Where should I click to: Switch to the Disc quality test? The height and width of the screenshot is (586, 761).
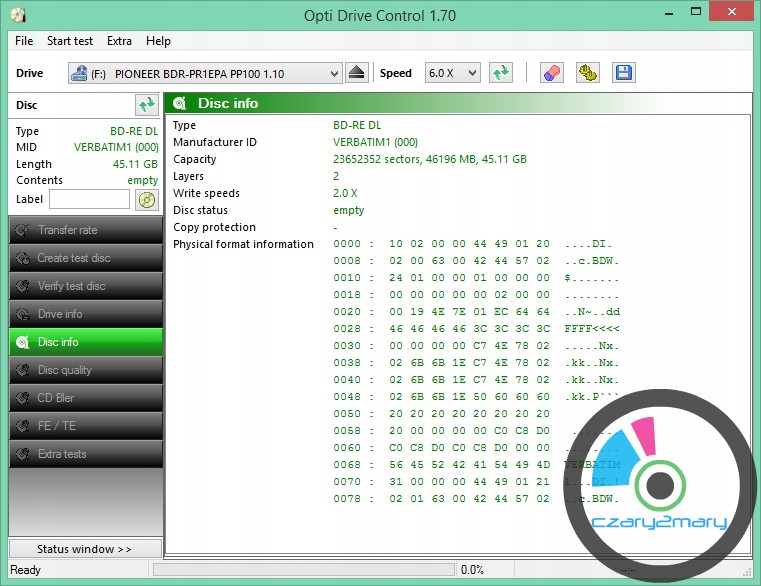84,370
